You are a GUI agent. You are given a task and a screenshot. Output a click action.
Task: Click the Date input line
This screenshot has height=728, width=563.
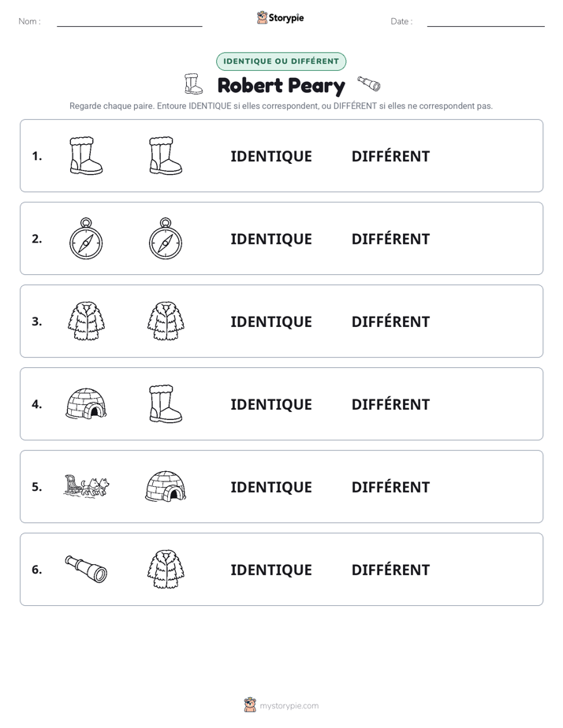[486, 22]
